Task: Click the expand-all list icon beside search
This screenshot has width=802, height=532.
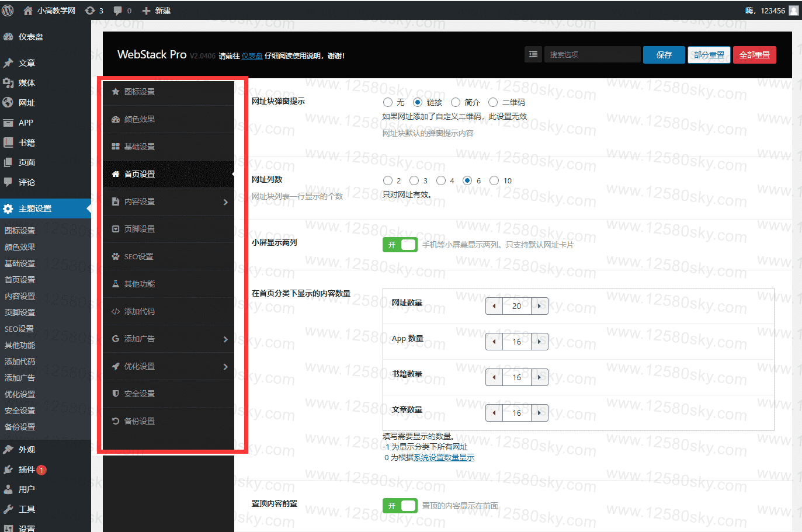Action: (x=533, y=54)
